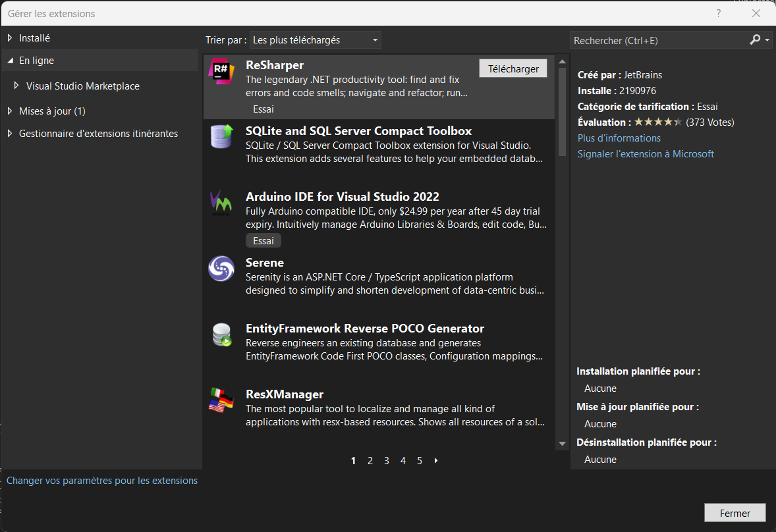
Task: Select the Installé category
Action: 35,38
